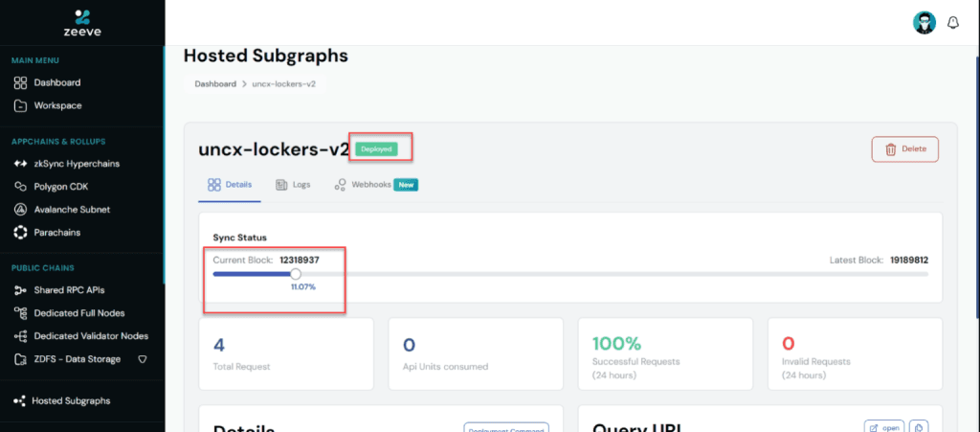
Task: Click the shield icon beside ZDFS
Action: [x=142, y=359]
